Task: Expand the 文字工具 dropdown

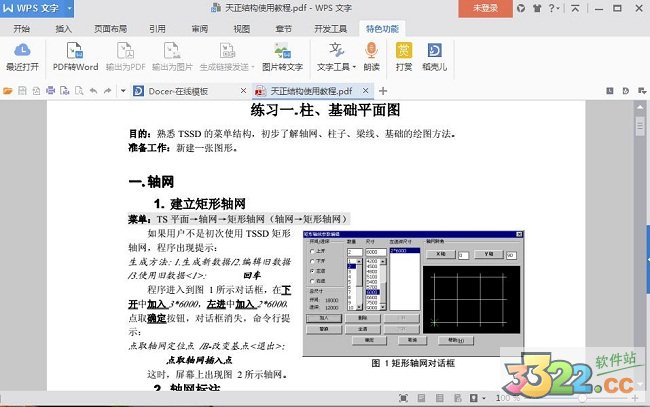Action: coord(354,67)
